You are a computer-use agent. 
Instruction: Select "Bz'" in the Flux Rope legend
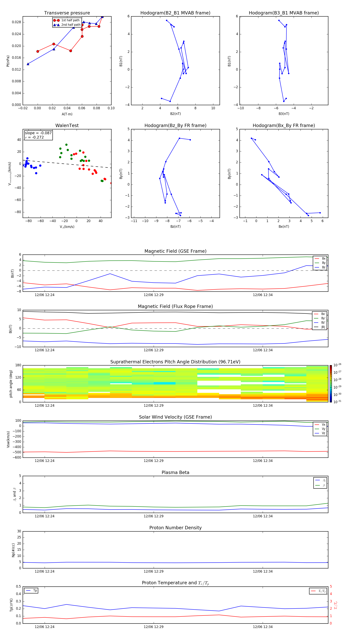point(320,323)
